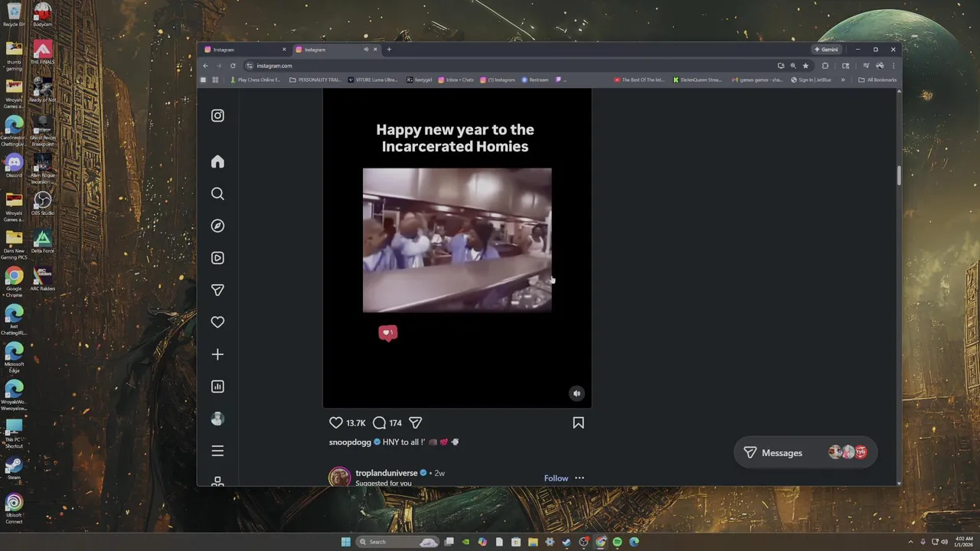The width and height of the screenshot is (980, 551).
Task: Select ARC Raiders desktop shortcut
Action: click(42, 279)
